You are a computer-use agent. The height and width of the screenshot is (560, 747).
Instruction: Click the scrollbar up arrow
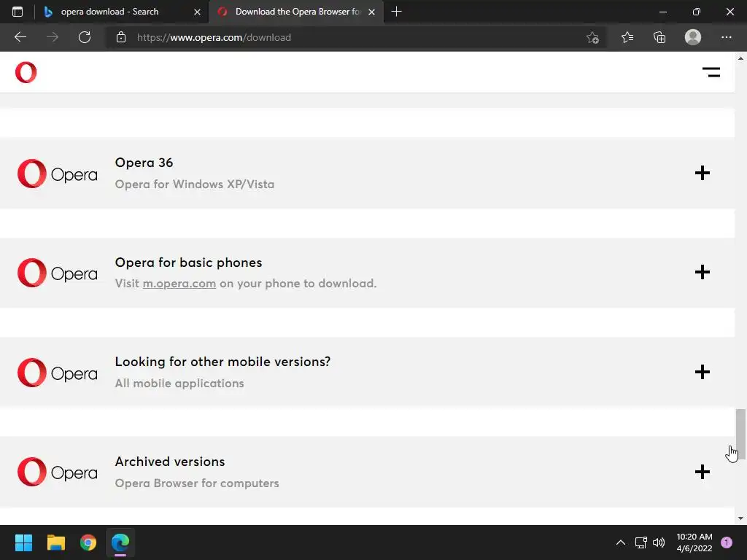pos(740,58)
